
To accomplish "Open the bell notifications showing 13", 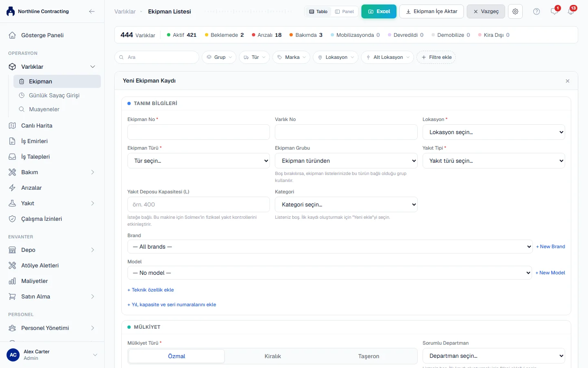I will click(571, 11).
